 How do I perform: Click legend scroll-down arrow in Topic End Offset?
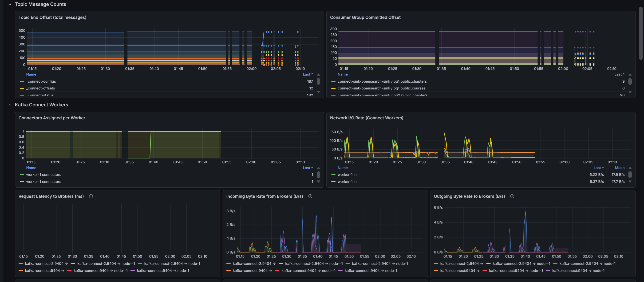coord(319,92)
